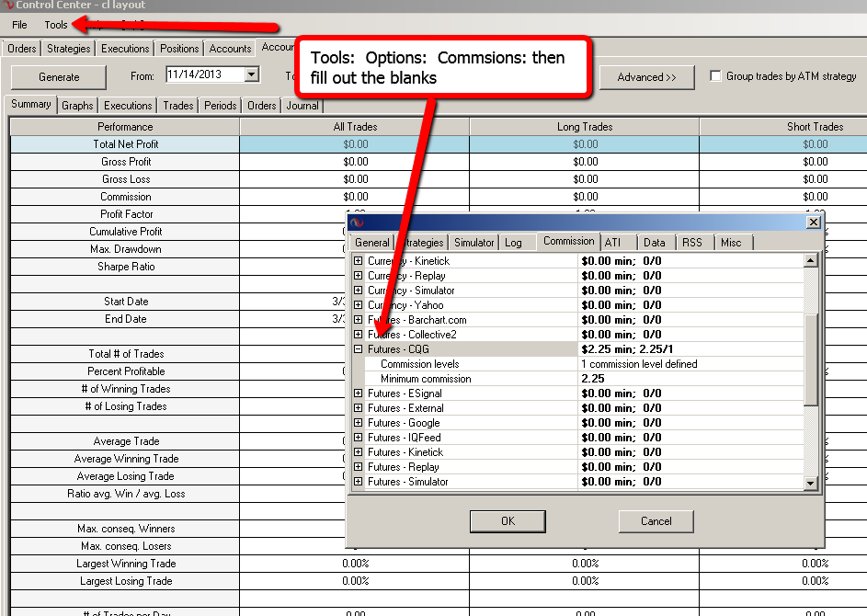Expand the Futures - Kinetick row
867x616 pixels.
359,452
